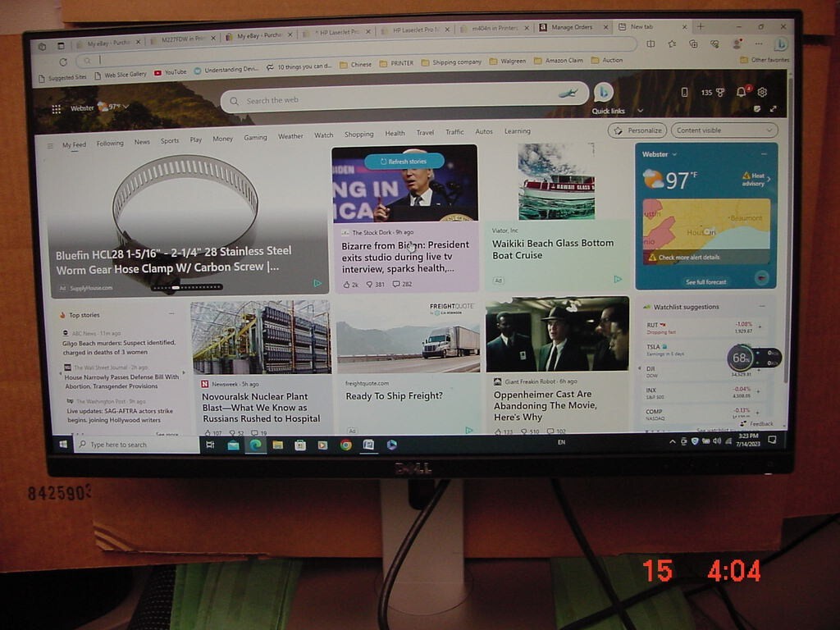Click the favorites star icon in Edge toolbar
The image size is (840, 630).
(672, 44)
